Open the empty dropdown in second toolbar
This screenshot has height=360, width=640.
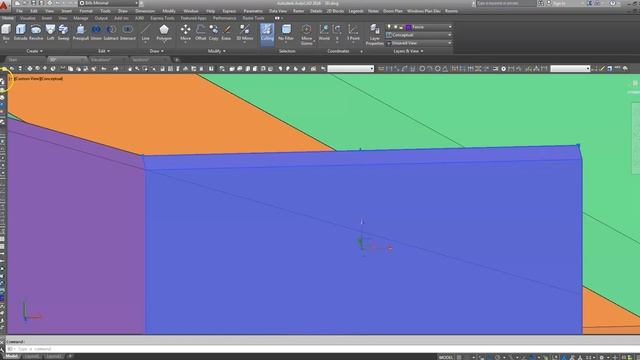coord(351,69)
